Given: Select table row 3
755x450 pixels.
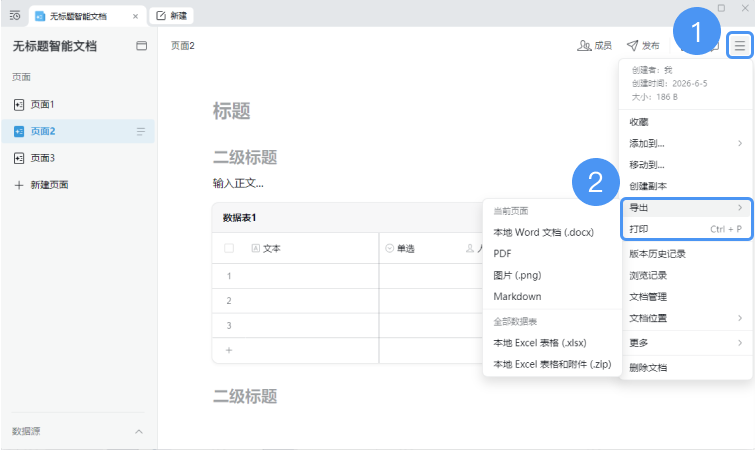Looking at the screenshot, I should 229,326.
